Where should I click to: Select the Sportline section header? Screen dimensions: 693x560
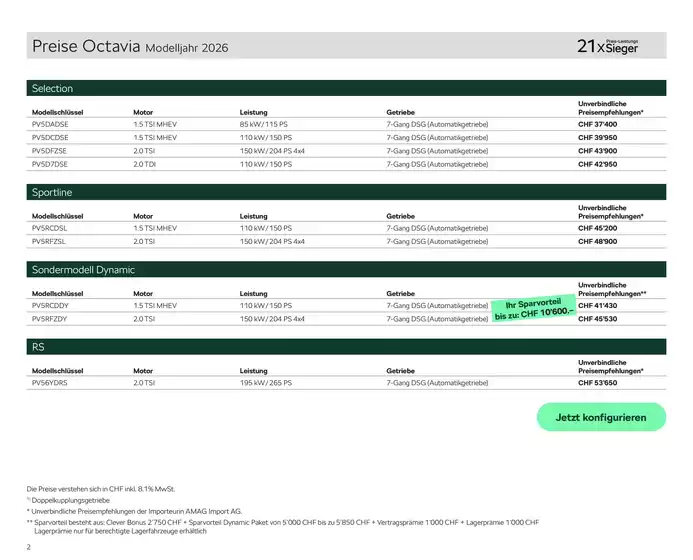(x=346, y=192)
